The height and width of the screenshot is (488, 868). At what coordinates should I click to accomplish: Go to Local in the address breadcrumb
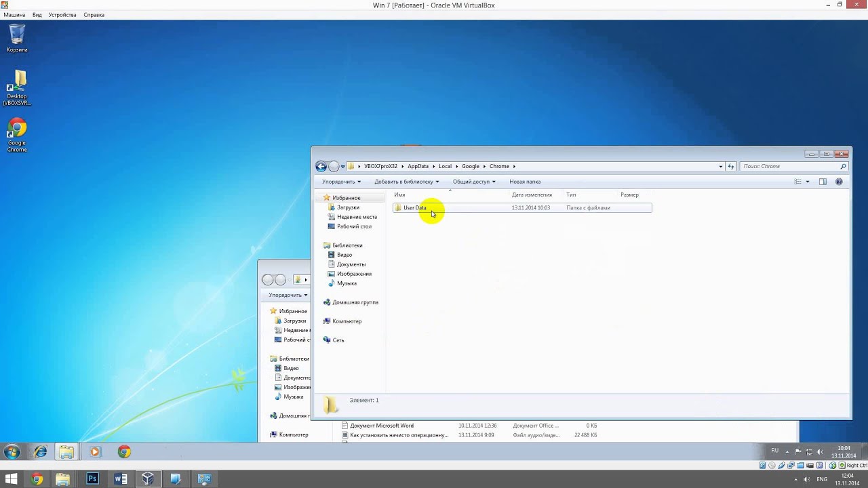pyautogui.click(x=445, y=166)
